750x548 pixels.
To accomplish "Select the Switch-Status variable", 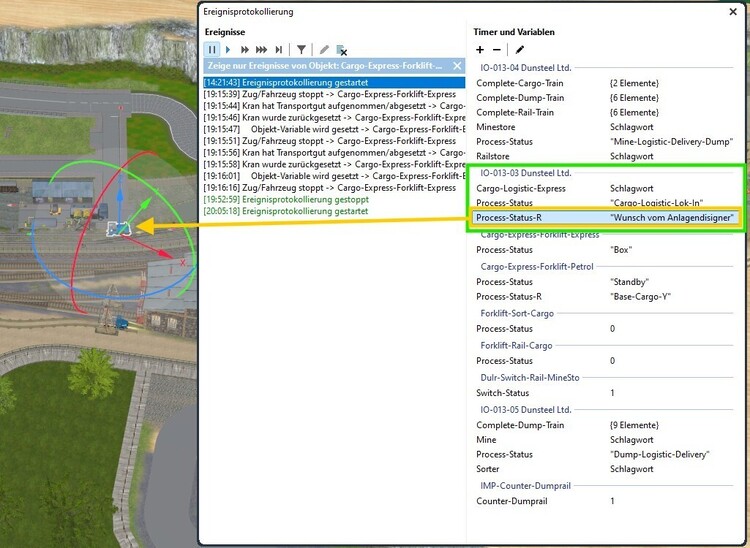I will tap(605, 393).
